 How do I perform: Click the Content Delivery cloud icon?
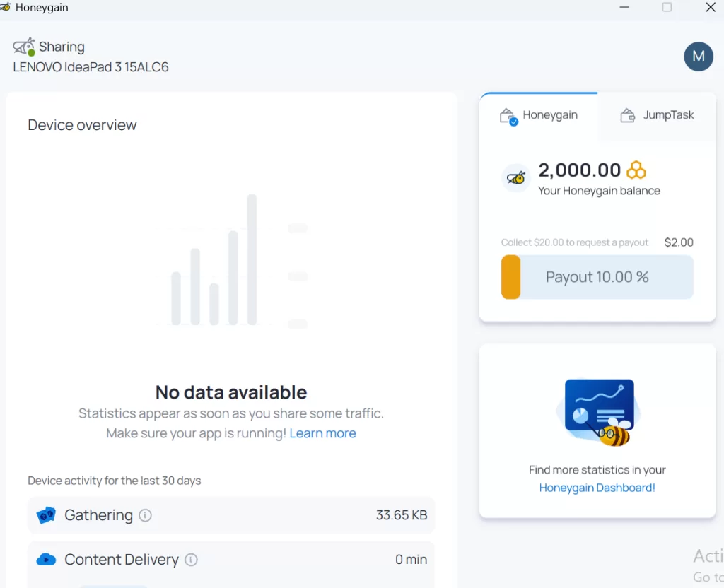(46, 560)
